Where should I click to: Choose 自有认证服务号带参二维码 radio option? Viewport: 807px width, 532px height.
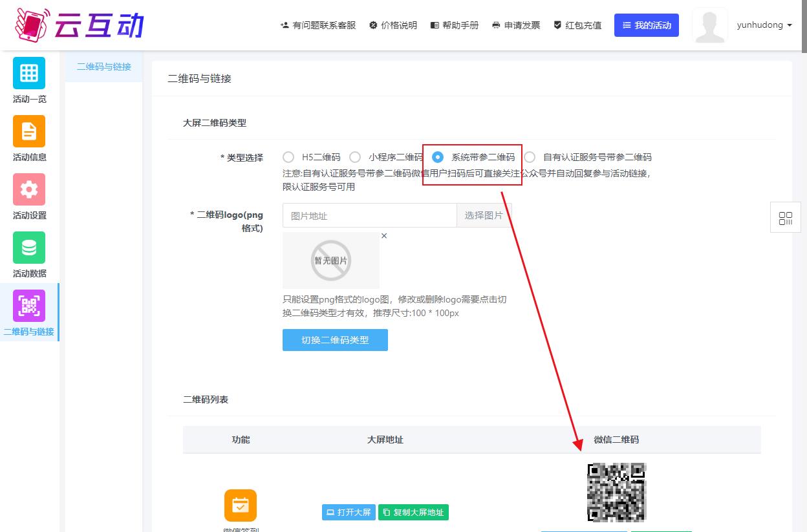click(530, 157)
